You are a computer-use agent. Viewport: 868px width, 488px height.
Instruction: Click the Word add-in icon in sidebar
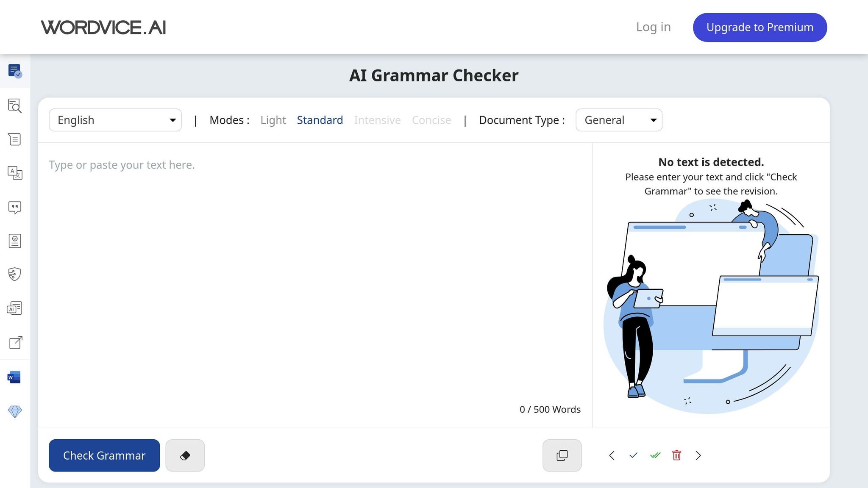tap(14, 377)
